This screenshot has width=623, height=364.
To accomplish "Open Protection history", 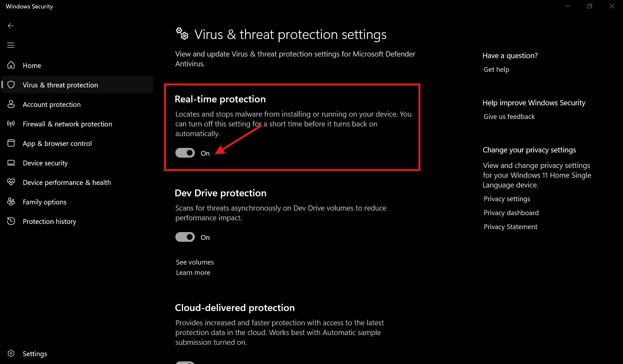I will (49, 221).
